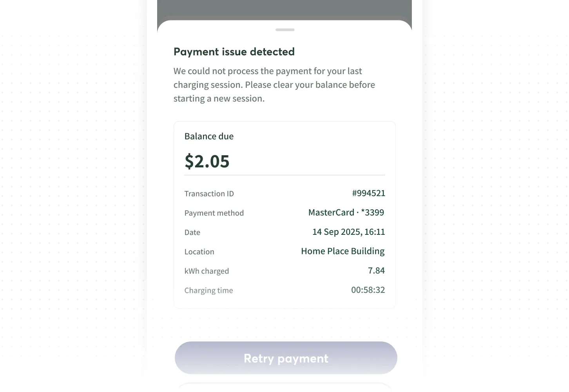Click the 'Payment issue detected' heading

234,52
